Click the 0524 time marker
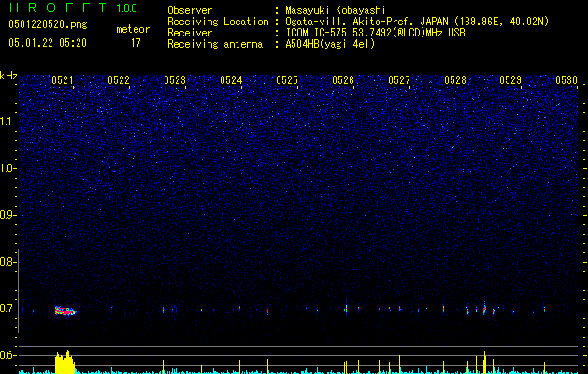Image resolution: width=588 pixels, height=374 pixels. tap(231, 80)
